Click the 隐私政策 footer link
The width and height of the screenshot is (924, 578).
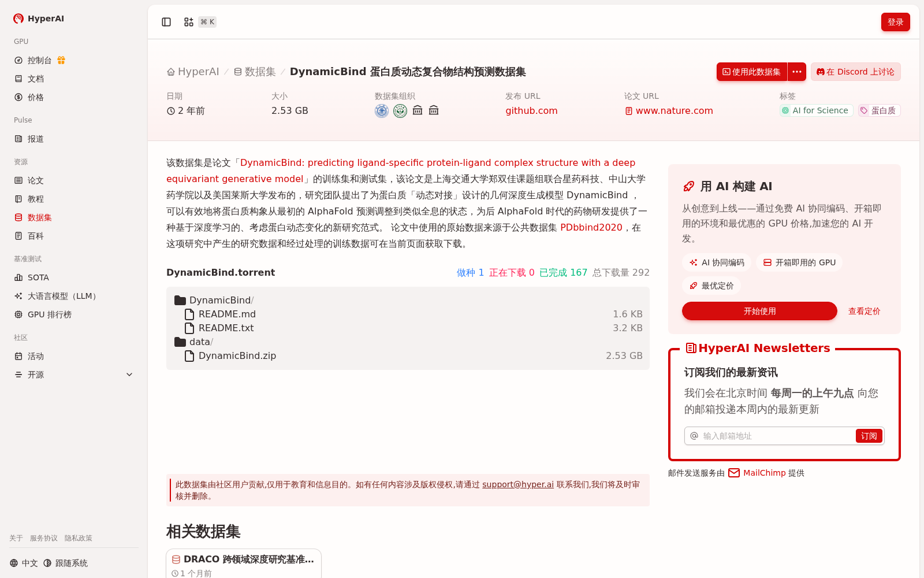[79, 538]
